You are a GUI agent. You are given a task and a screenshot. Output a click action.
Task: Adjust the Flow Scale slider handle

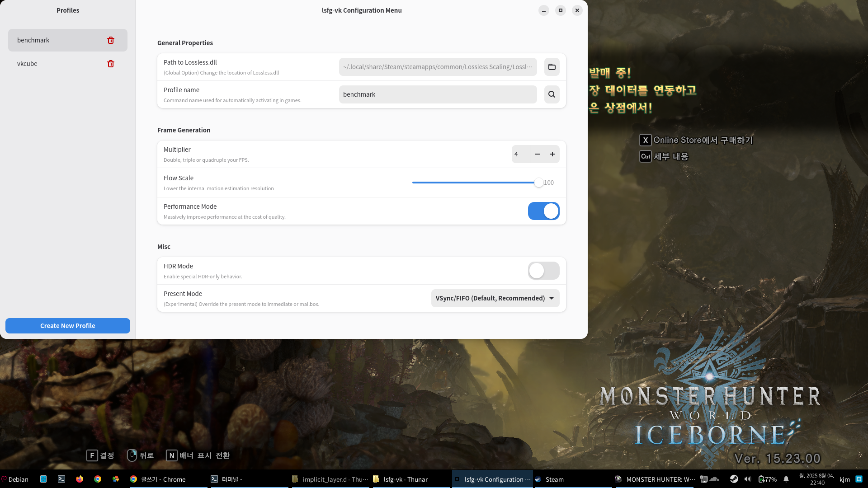coord(538,183)
